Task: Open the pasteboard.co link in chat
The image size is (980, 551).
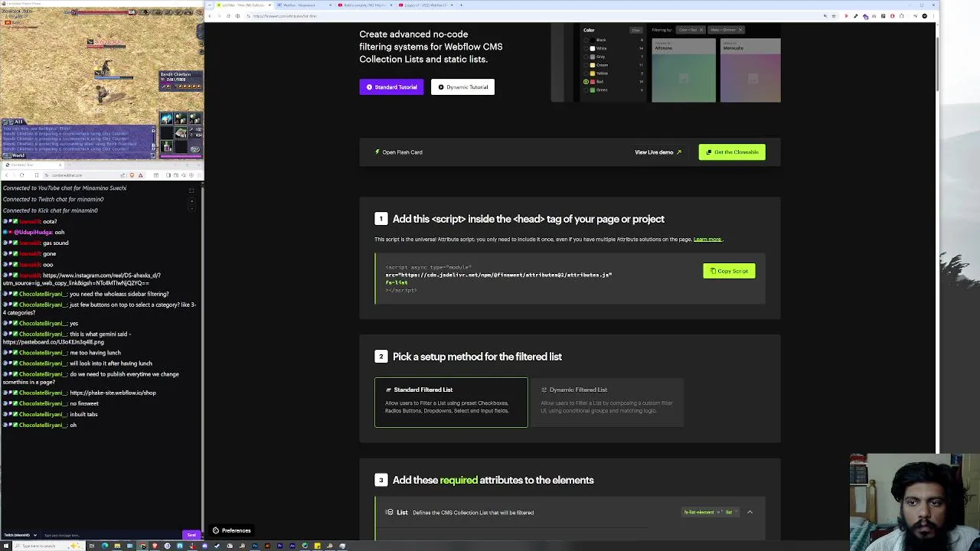Action: click(x=53, y=342)
